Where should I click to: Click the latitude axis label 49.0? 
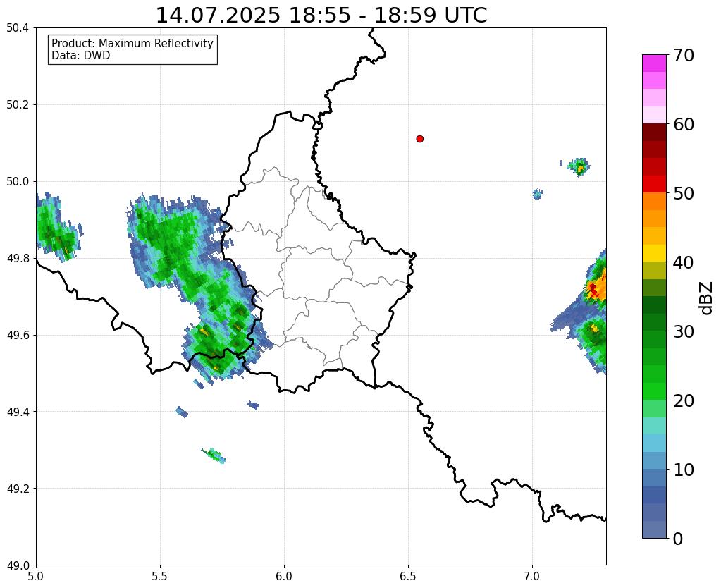(x=18, y=565)
